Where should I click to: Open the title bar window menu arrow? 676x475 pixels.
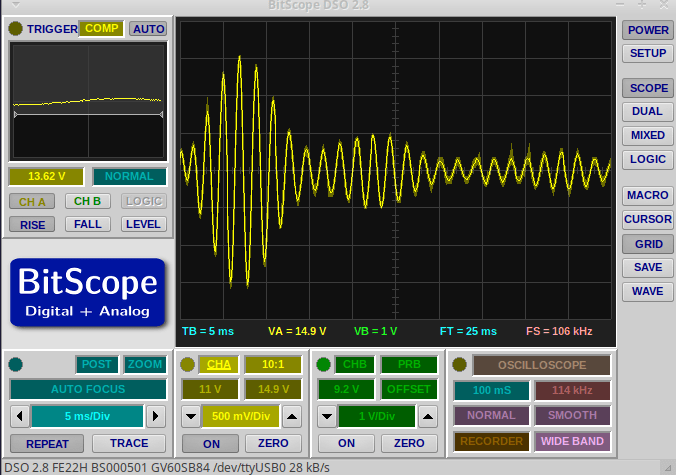[16, 5]
